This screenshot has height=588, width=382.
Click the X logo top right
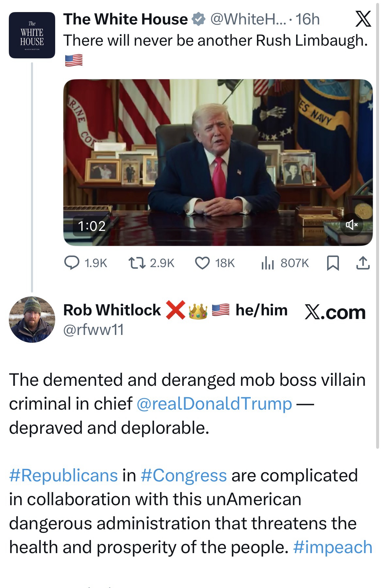[363, 19]
